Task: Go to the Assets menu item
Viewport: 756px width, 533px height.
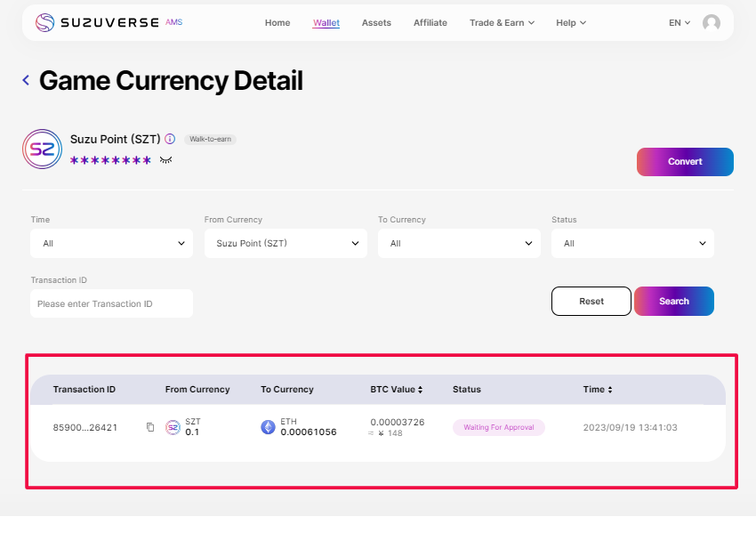Action: pyautogui.click(x=376, y=23)
